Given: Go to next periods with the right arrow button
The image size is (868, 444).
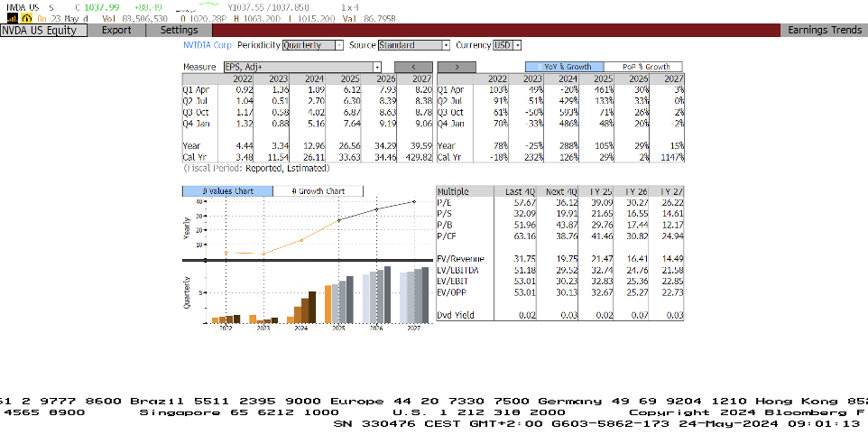Looking at the screenshot, I should (457, 67).
